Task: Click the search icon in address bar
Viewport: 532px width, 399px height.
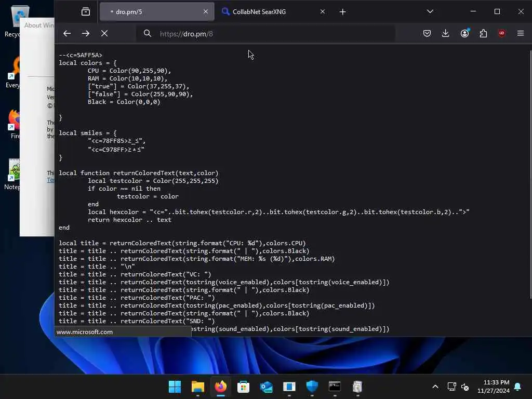Action: coord(147,34)
